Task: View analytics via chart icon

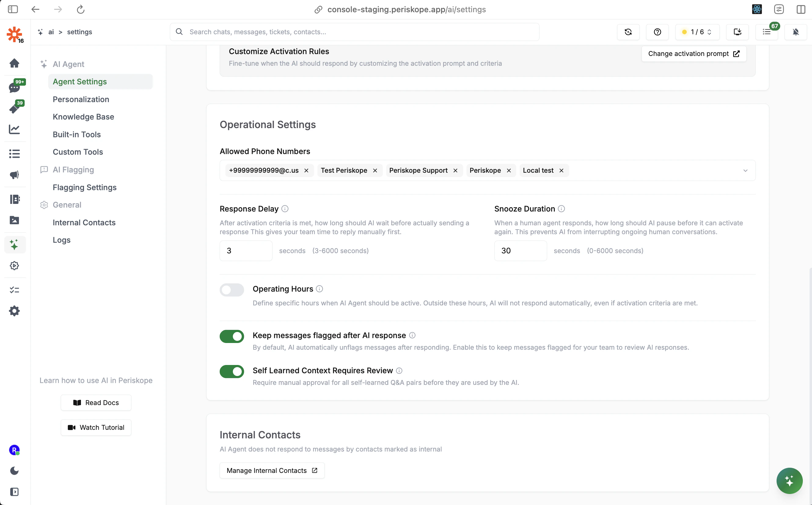Action: 15,130
